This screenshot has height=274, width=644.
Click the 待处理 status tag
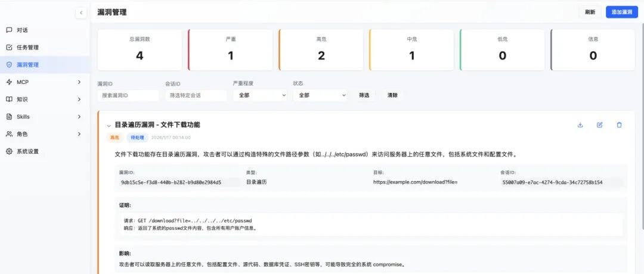[137, 138]
